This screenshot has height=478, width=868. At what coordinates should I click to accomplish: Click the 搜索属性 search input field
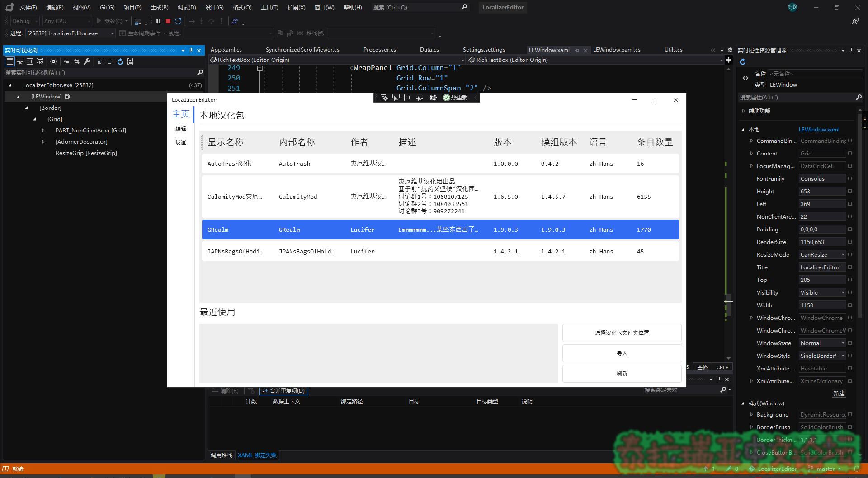point(796,98)
